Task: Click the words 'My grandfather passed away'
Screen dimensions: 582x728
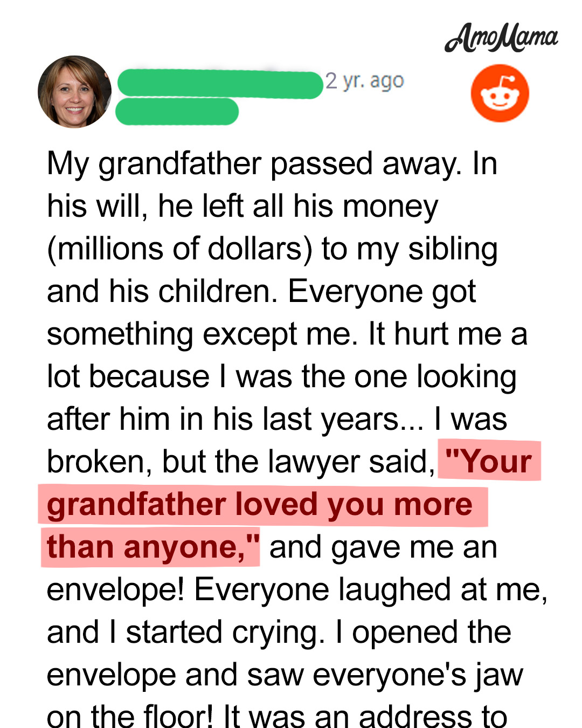Action: point(254,163)
